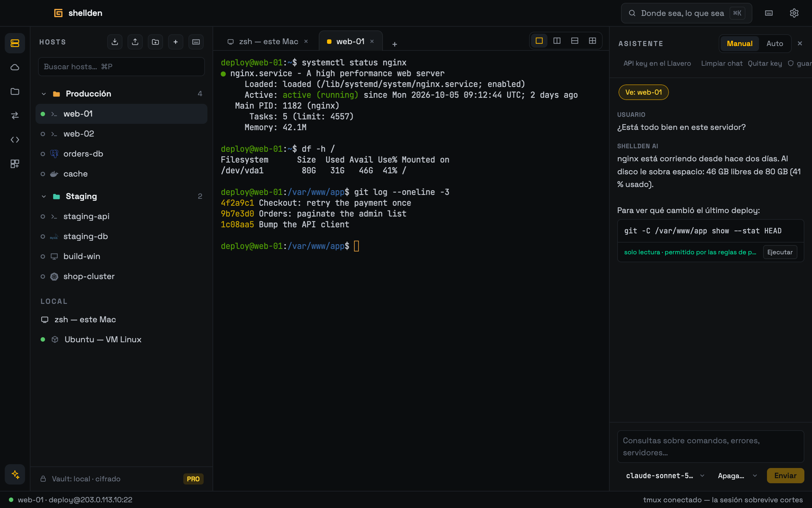Open Ubuntu — VM Linux local session
Viewport: 812px width, 508px height.
click(121, 340)
